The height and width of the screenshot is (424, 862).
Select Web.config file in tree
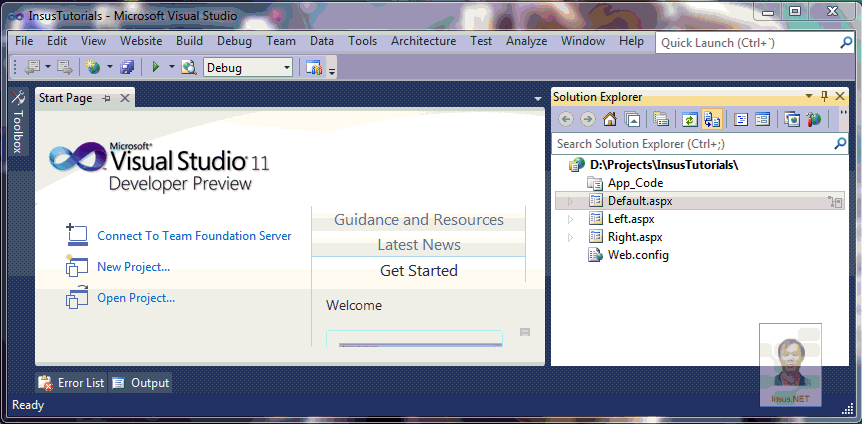tap(638, 255)
